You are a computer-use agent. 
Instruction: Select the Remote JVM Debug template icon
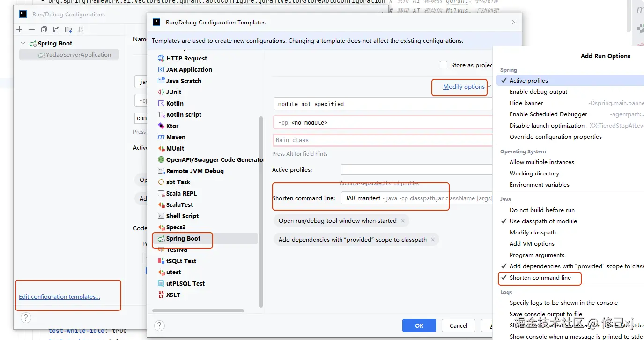(x=161, y=171)
